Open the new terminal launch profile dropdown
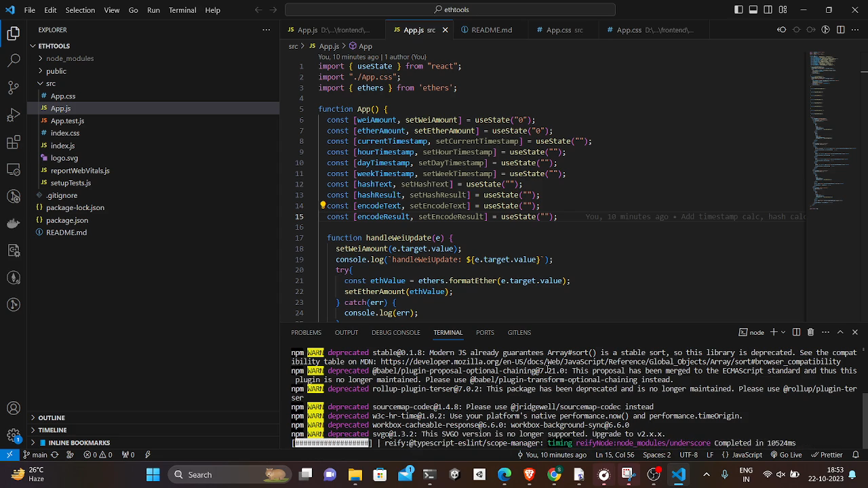 coord(783,332)
